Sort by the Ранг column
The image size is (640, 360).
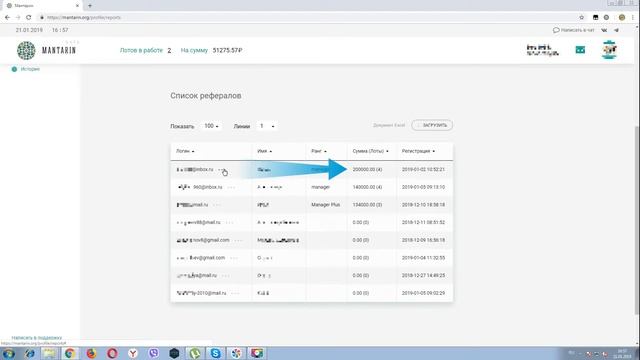coord(319,151)
